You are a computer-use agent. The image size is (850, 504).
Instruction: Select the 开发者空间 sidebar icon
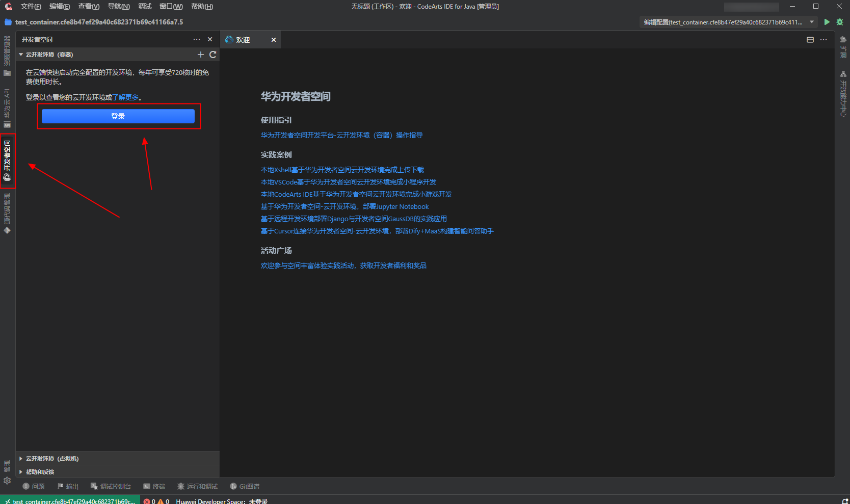click(x=7, y=161)
